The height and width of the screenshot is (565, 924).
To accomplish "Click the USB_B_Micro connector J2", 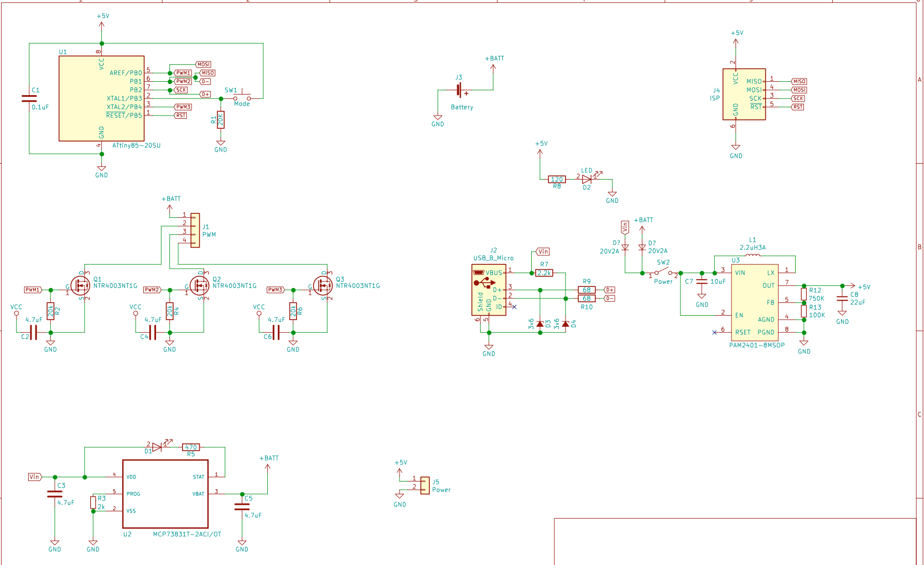I will tap(489, 290).
